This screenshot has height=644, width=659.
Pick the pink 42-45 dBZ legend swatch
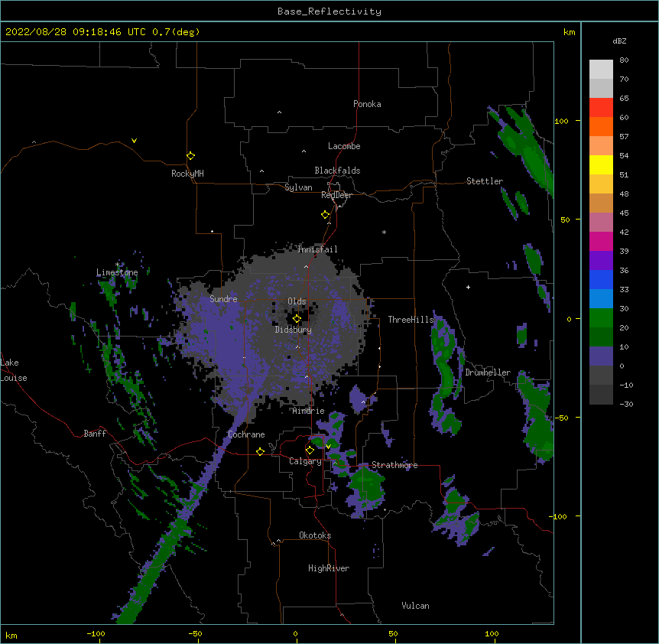[x=601, y=223]
